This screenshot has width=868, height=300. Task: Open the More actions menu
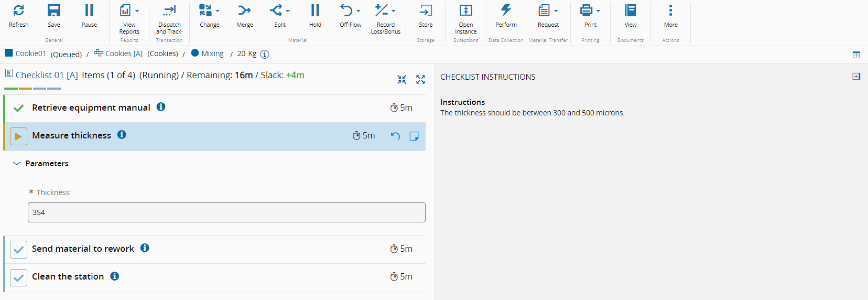pyautogui.click(x=670, y=10)
